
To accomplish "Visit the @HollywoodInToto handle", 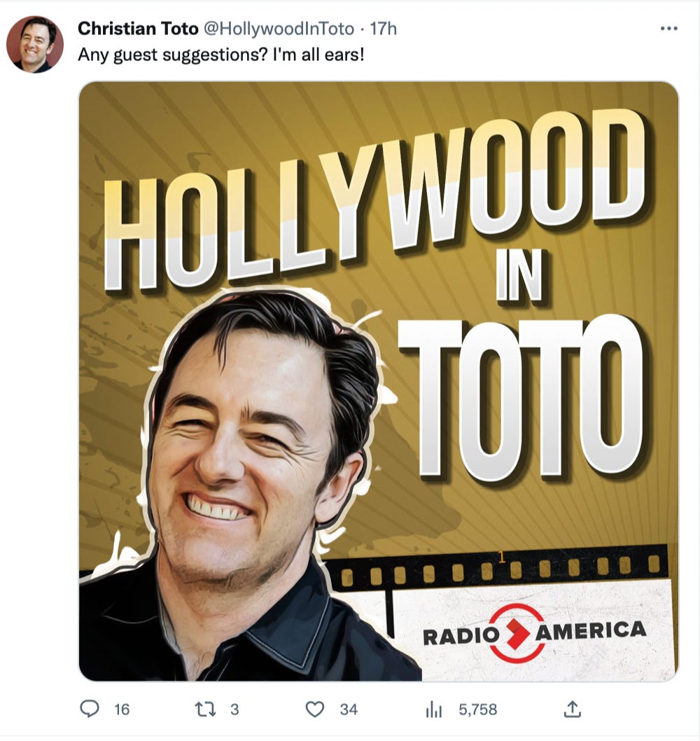I will (x=279, y=29).
